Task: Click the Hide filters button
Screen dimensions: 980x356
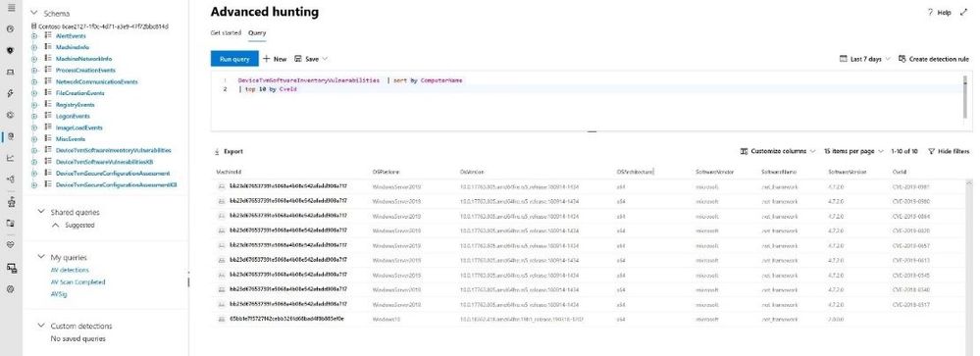Action: [949, 151]
